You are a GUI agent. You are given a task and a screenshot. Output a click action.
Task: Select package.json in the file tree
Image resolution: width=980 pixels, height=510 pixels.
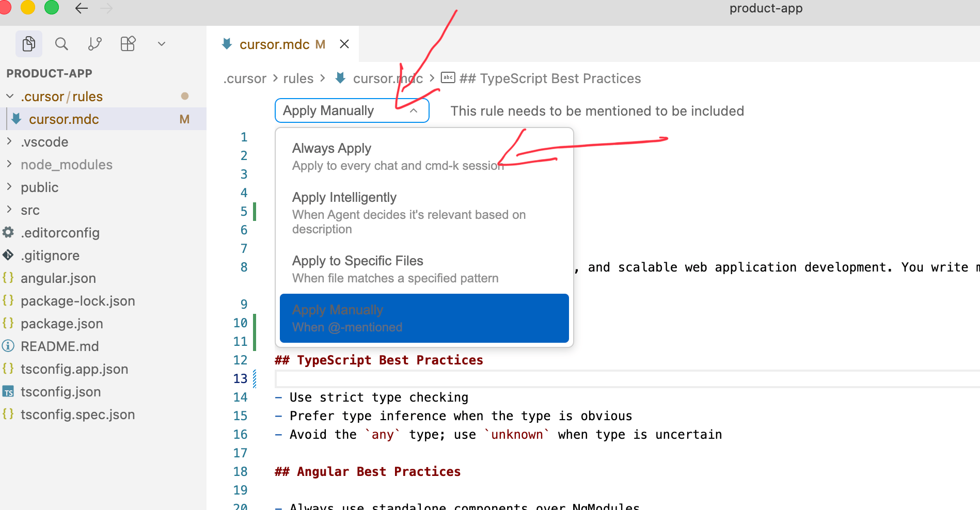(62, 323)
